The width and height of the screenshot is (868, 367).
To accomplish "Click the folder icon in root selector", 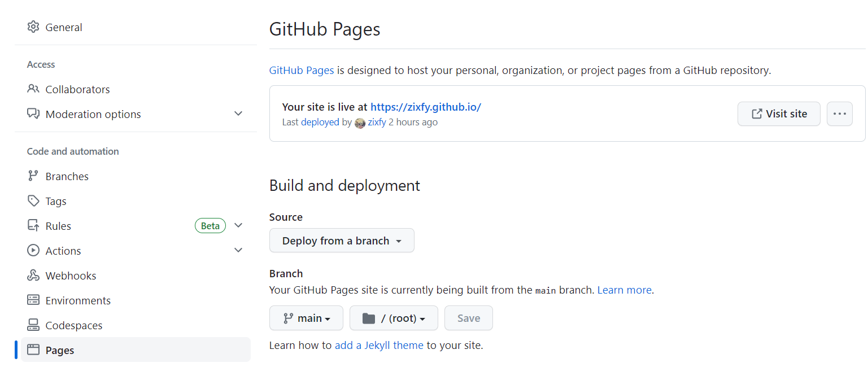I will (369, 318).
